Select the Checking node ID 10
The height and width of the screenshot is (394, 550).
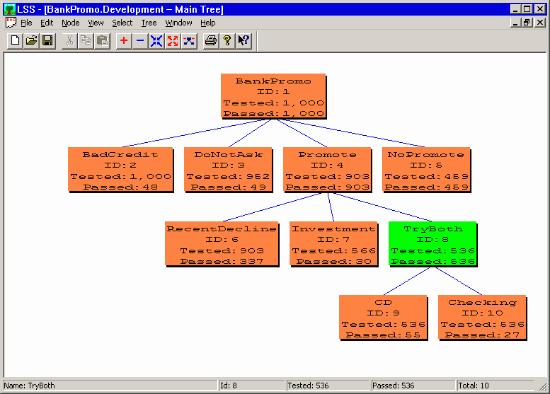pyautogui.click(x=482, y=318)
